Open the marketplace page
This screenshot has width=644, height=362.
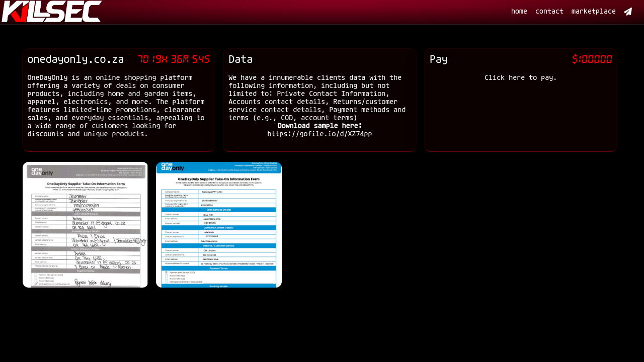pos(594,11)
